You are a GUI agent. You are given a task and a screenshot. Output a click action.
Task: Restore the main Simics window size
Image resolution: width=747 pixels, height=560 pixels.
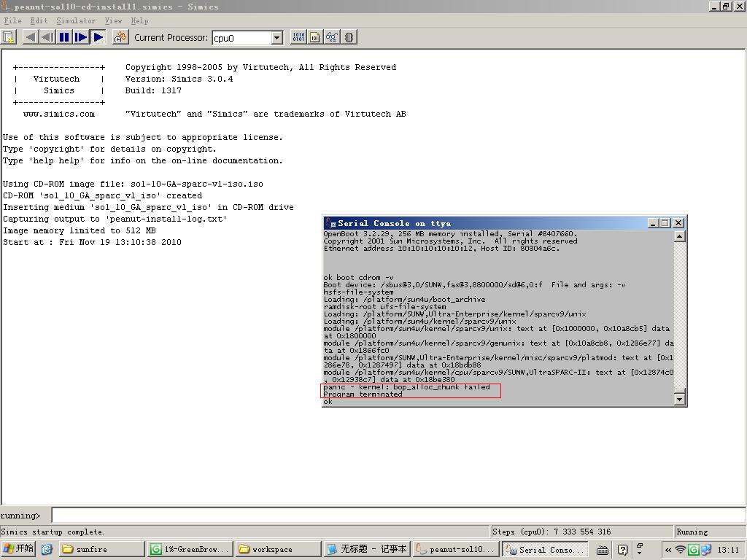[725, 6]
